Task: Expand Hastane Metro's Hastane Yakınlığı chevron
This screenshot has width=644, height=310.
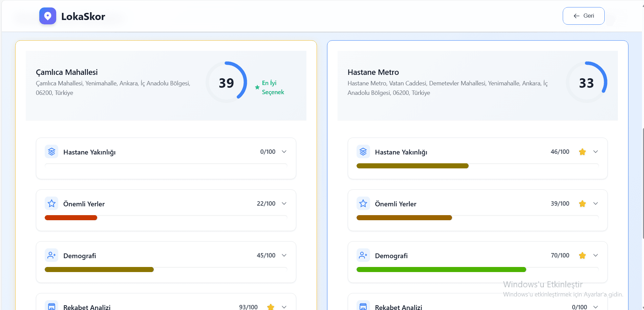Action: click(x=596, y=152)
